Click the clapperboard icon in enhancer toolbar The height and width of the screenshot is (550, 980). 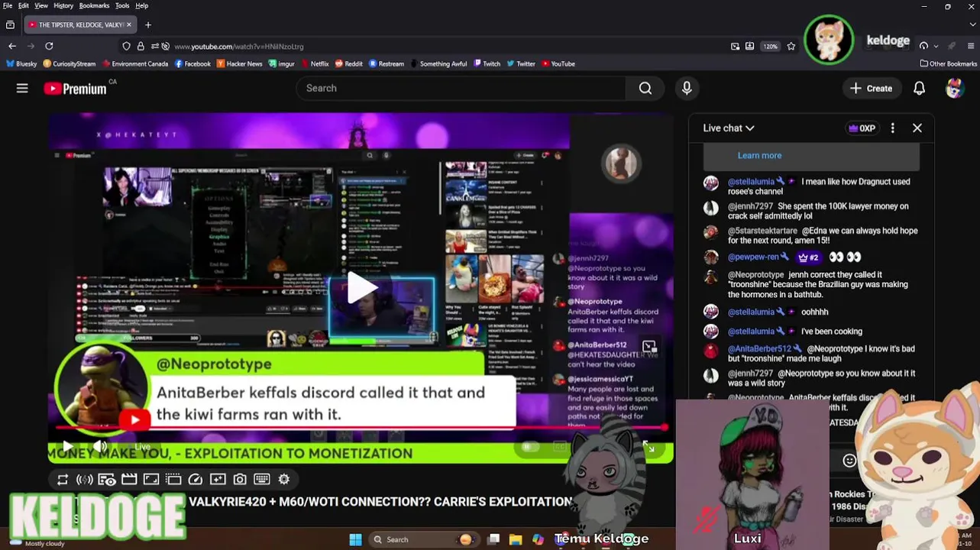tap(129, 480)
